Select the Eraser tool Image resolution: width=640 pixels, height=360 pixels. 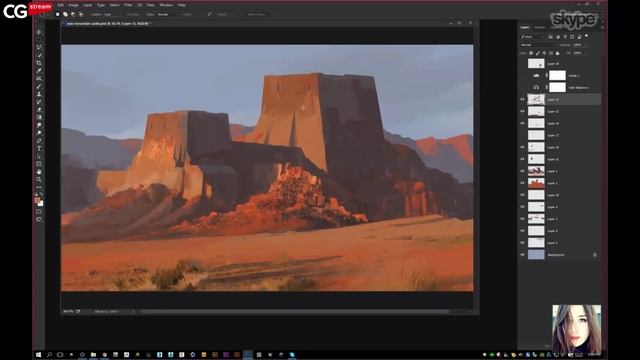39,109
